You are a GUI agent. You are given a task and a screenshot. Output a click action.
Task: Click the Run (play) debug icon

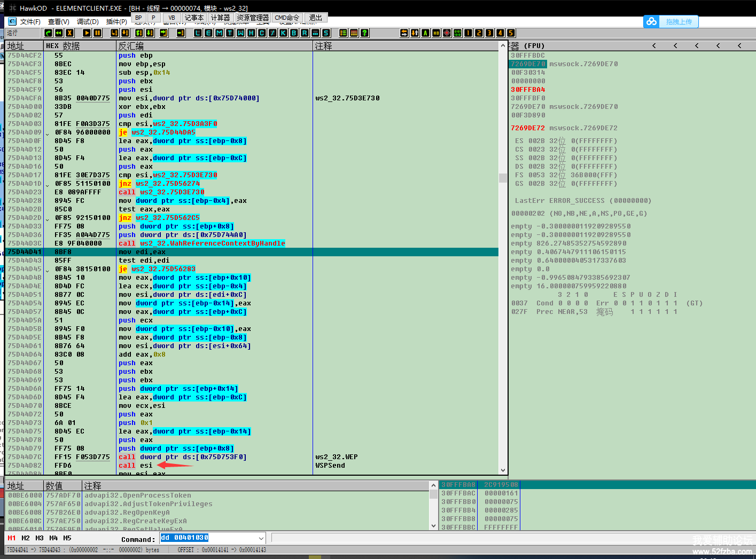coord(87,33)
